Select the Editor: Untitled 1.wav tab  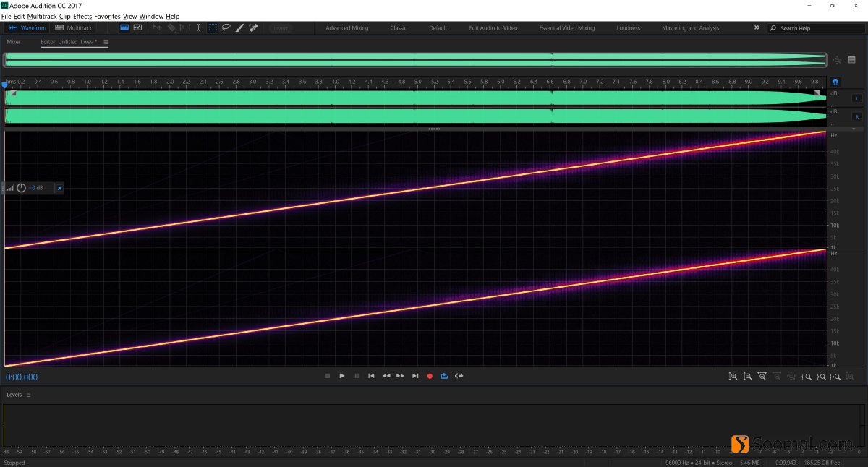69,42
